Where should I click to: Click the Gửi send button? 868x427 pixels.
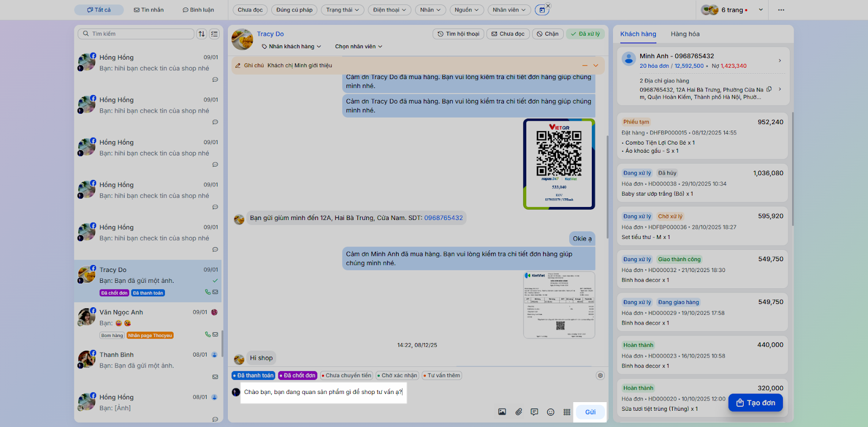point(590,412)
